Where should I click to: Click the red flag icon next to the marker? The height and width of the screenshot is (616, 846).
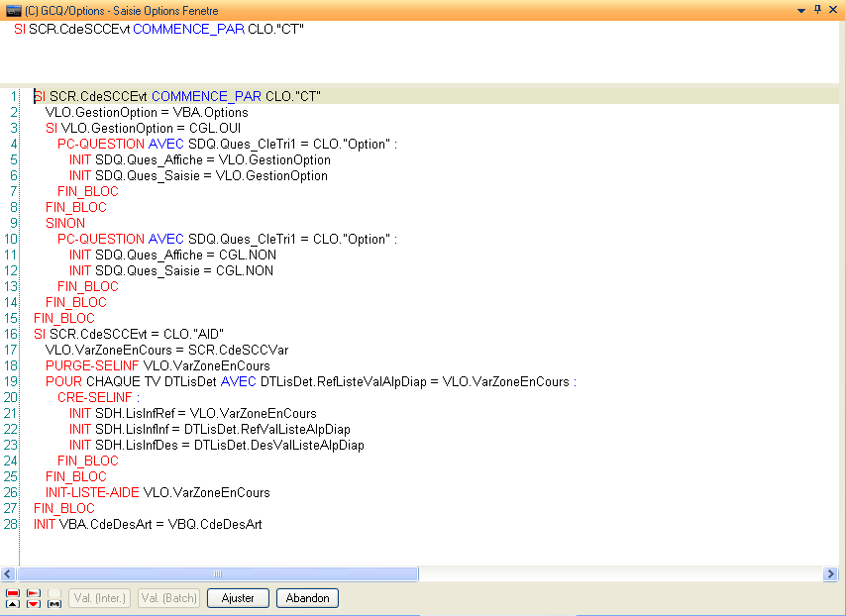(x=33, y=592)
